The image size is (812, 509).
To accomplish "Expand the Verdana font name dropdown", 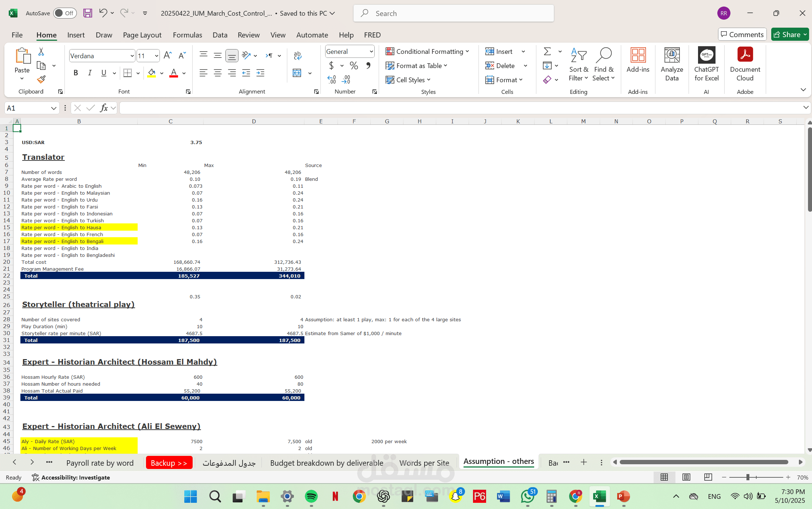I will click(x=132, y=56).
